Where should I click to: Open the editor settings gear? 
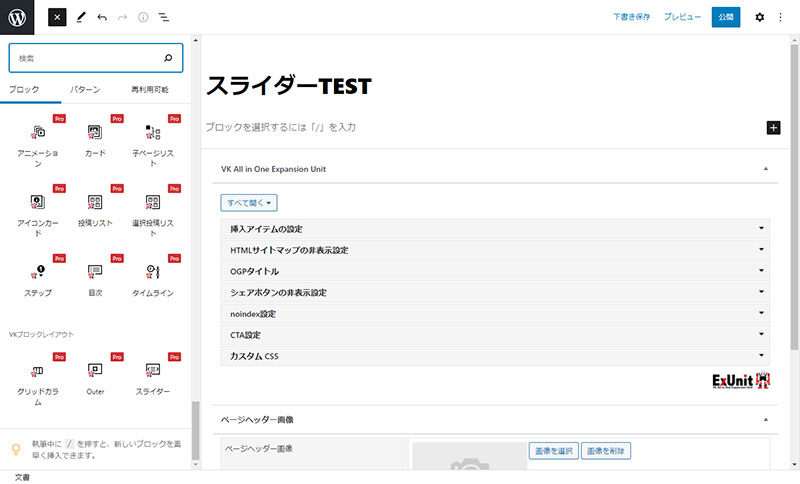tap(759, 17)
